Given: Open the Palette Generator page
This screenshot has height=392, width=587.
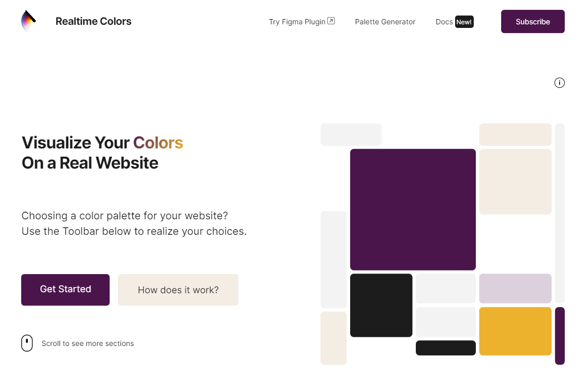Looking at the screenshot, I should tap(385, 22).
